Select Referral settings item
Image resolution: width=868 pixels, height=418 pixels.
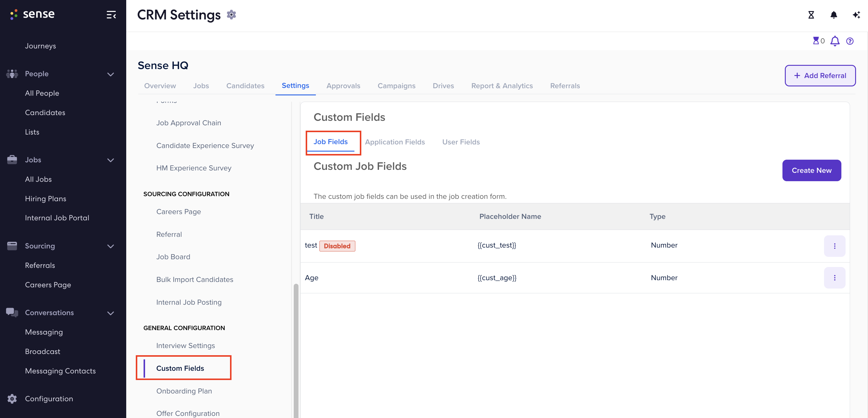click(x=169, y=234)
